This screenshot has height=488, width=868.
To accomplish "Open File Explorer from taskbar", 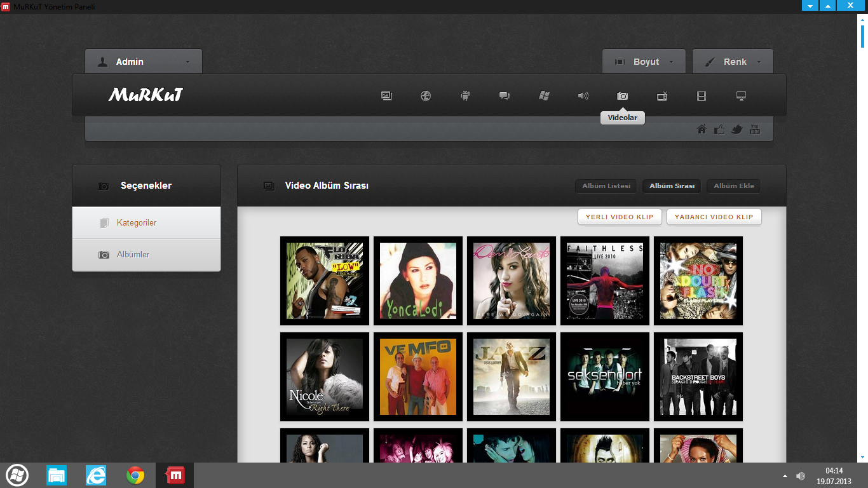I will 57,475.
